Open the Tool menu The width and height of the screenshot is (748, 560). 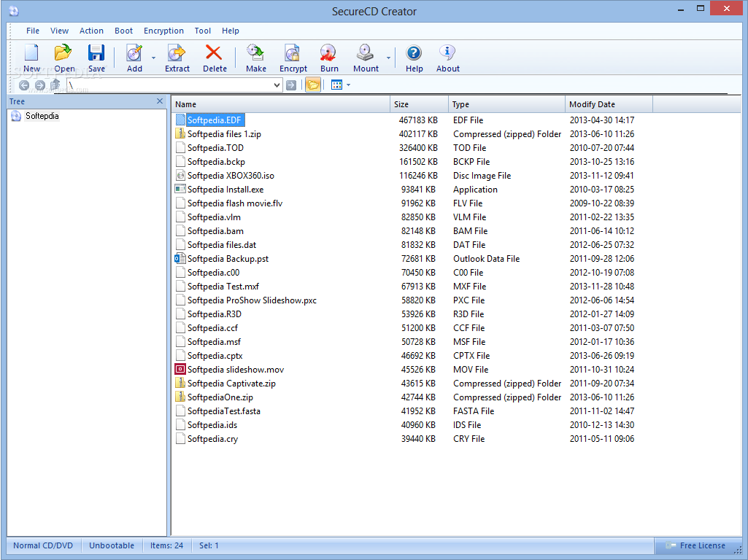[203, 31]
